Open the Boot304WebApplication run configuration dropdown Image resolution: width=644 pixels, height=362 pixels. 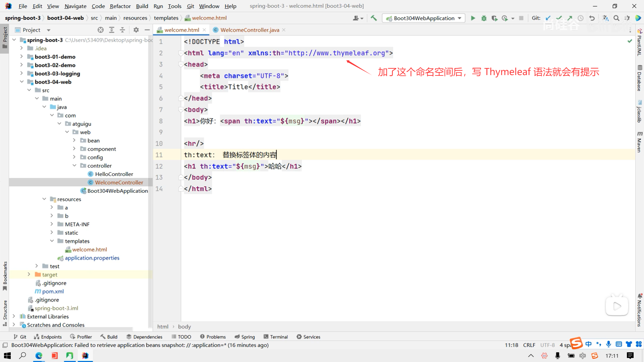coord(424,18)
